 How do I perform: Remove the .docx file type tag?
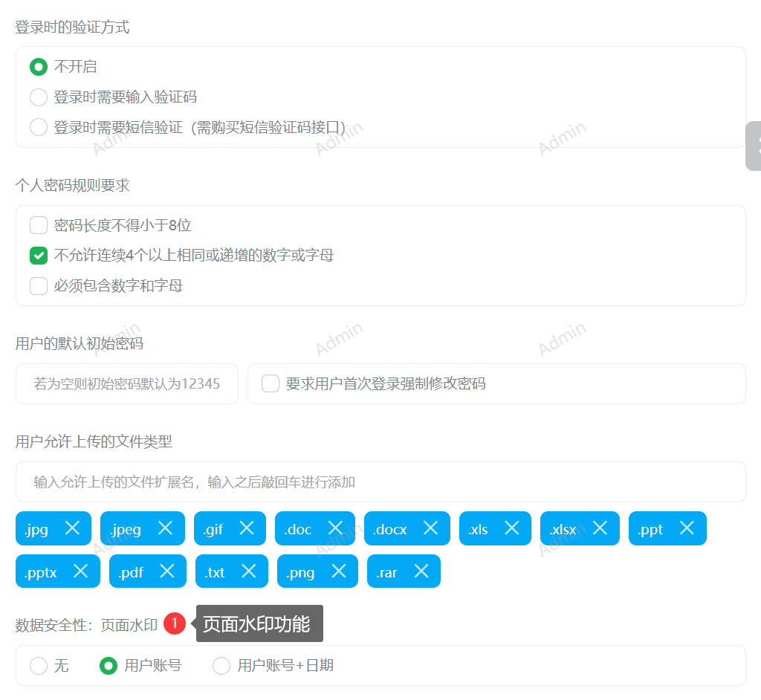click(x=430, y=528)
